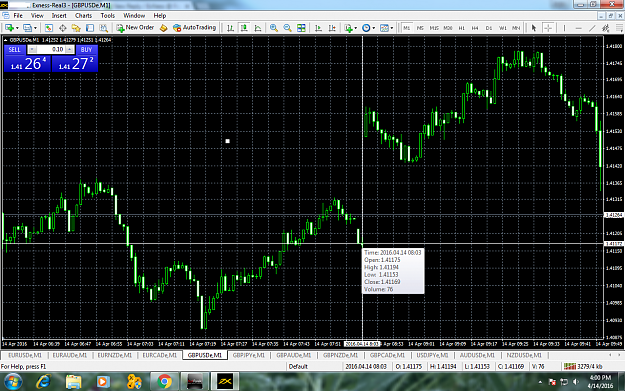Viewport: 625px width, 391px height.
Task: Switch timeframe to W1
Action: point(503,28)
